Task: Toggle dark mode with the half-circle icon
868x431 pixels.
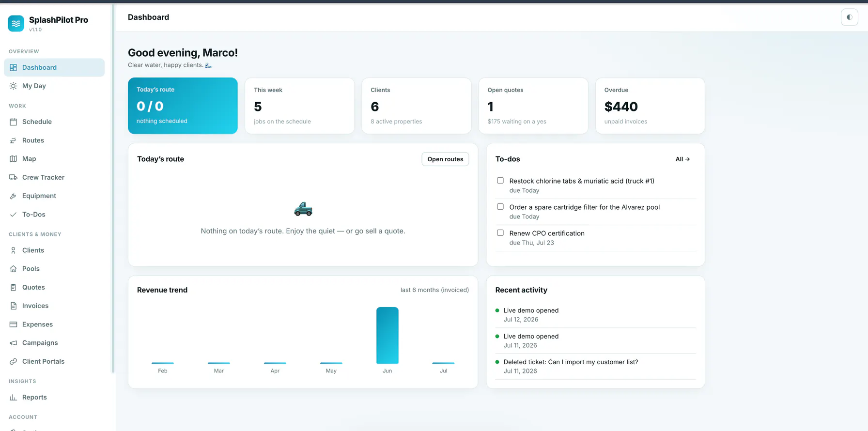Action: pos(849,17)
